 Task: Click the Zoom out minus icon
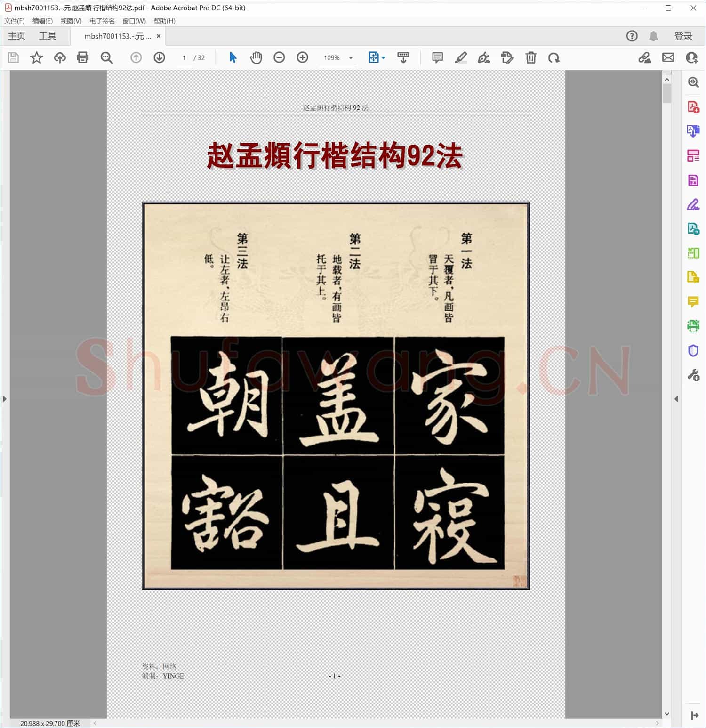[x=279, y=57]
